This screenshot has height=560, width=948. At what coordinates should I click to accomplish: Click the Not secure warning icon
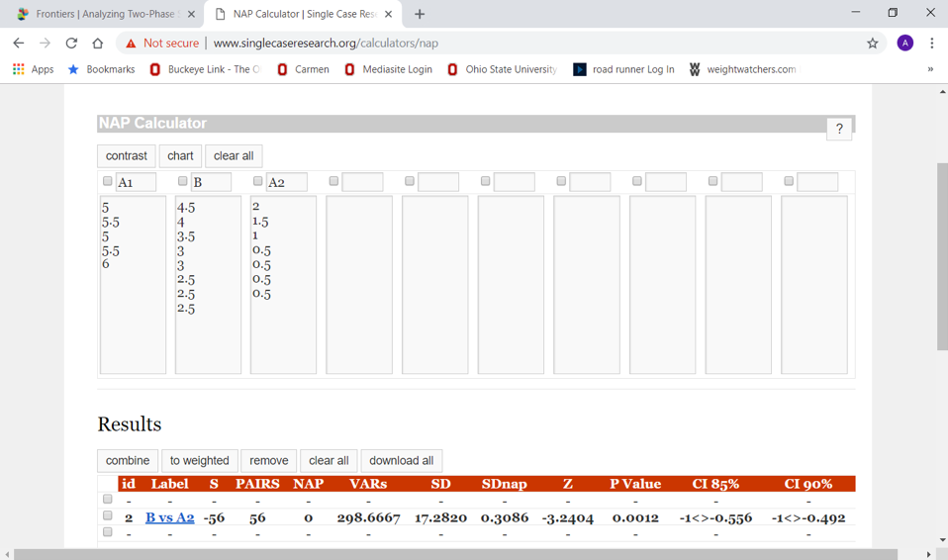pos(131,43)
